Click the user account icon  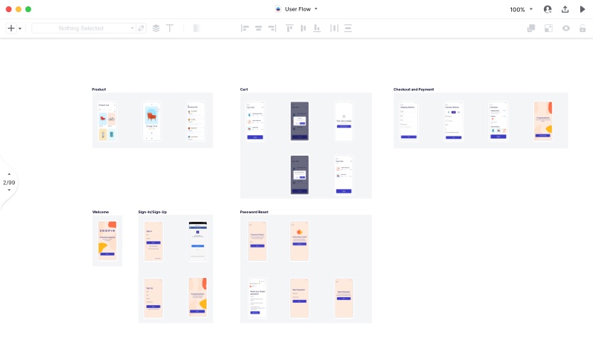click(x=547, y=9)
